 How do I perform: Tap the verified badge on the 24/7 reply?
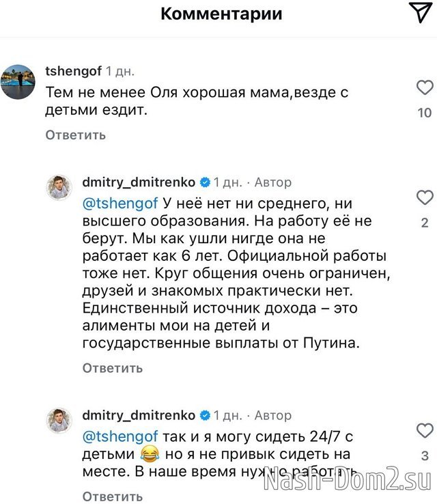click(203, 415)
